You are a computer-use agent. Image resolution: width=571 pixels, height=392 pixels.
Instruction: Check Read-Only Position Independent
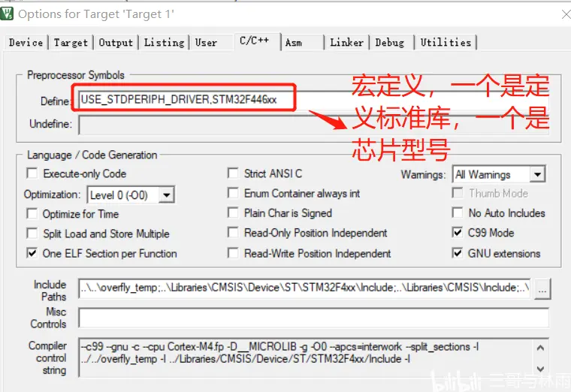tap(233, 232)
